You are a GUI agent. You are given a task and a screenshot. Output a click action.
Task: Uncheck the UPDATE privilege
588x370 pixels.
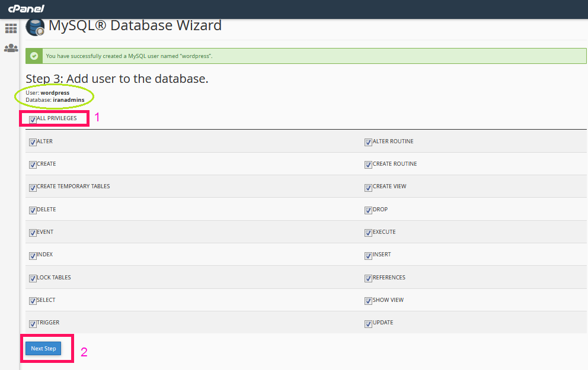[368, 324]
